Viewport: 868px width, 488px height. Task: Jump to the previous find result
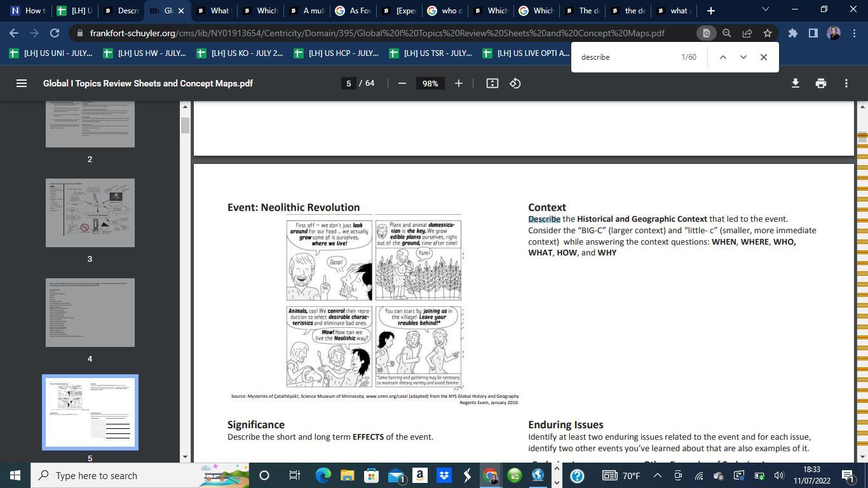(x=722, y=57)
